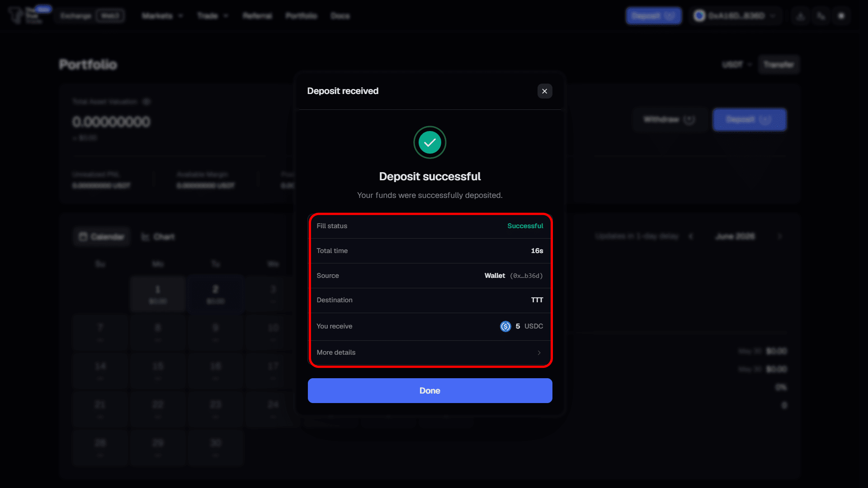Open the Trade dropdown in the navbar

(213, 16)
